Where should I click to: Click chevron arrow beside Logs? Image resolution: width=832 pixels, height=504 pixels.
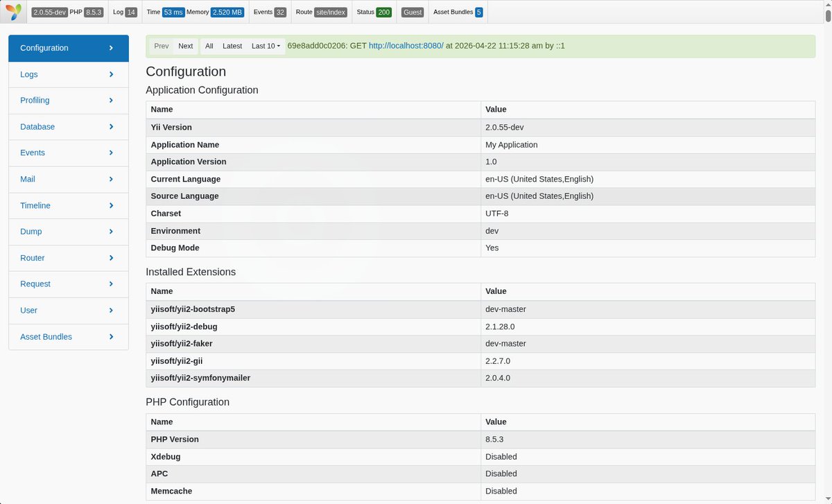111,74
